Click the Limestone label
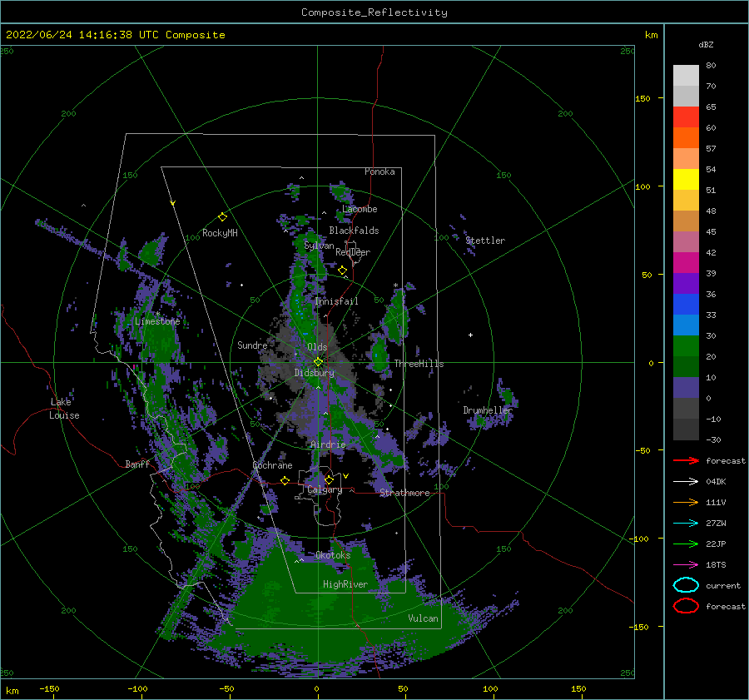This screenshot has height=700, width=749. point(157,321)
